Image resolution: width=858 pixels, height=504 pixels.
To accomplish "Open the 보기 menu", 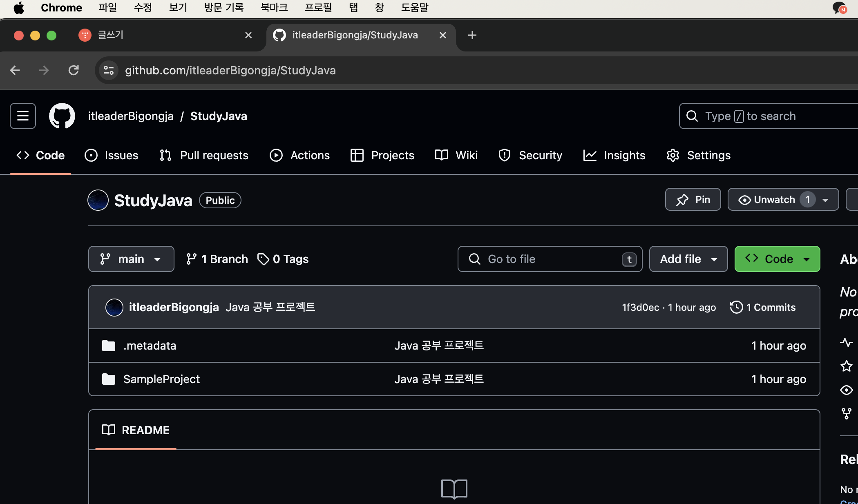I will click(x=178, y=8).
